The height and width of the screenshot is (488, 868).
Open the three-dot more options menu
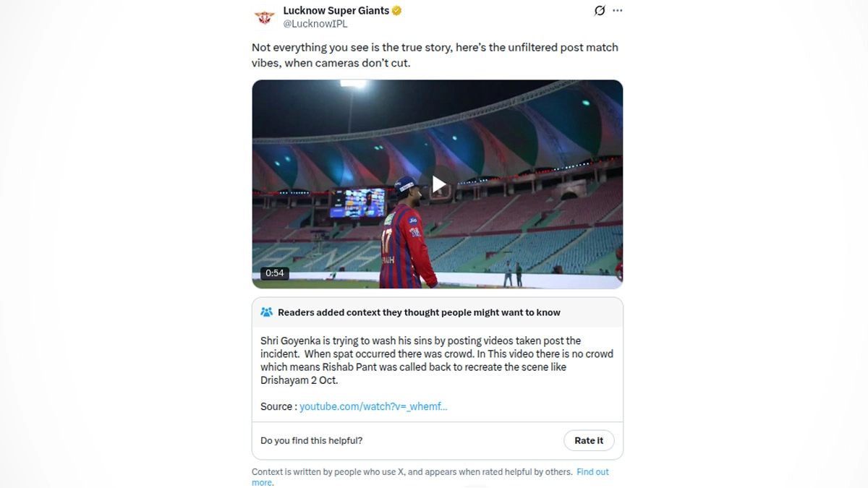617,11
